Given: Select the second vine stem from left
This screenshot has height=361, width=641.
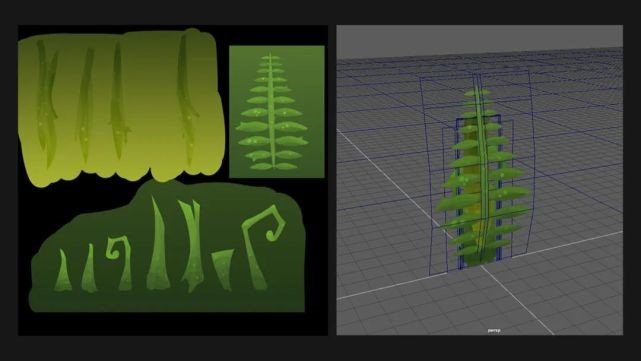Looking at the screenshot, I should click(85, 105).
